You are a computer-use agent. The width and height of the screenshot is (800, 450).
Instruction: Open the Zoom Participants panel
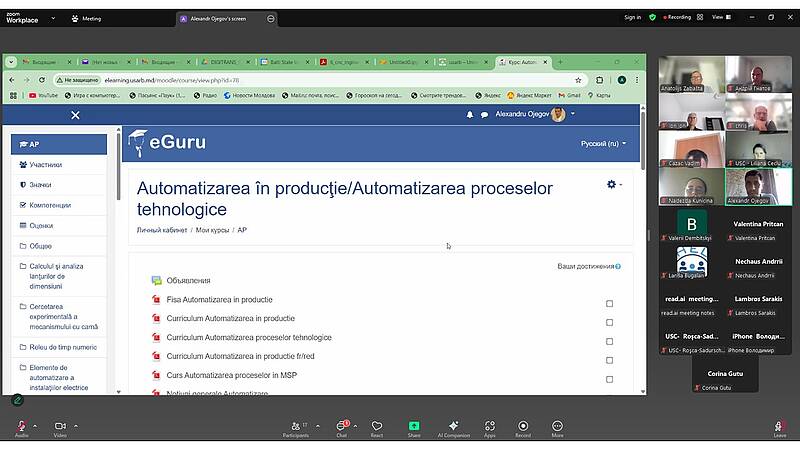click(296, 428)
